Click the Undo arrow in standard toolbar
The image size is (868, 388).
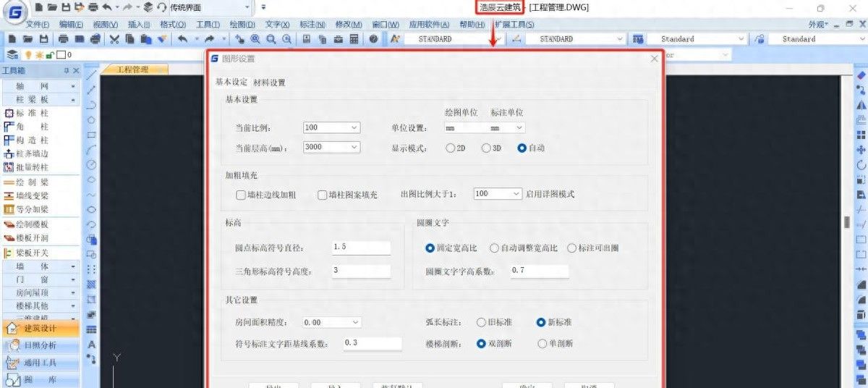pyautogui.click(x=182, y=39)
